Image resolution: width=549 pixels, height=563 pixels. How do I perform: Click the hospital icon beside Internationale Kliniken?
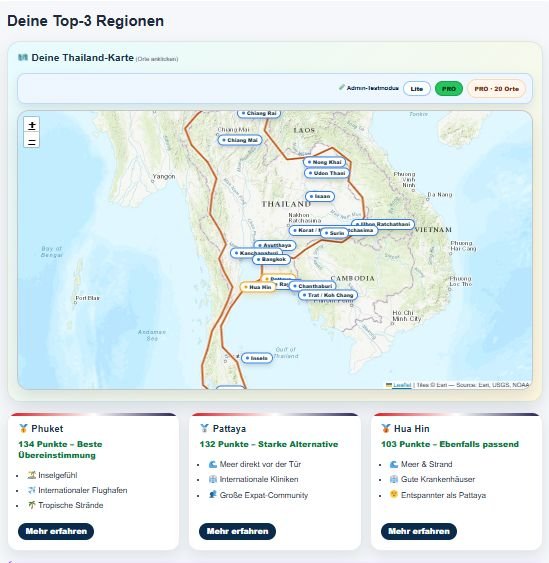(213, 479)
